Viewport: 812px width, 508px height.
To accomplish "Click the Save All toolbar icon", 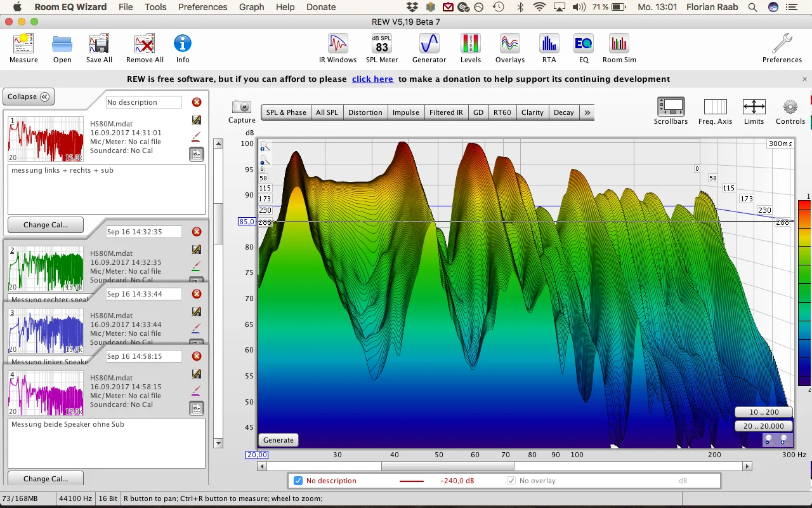I will pyautogui.click(x=99, y=48).
